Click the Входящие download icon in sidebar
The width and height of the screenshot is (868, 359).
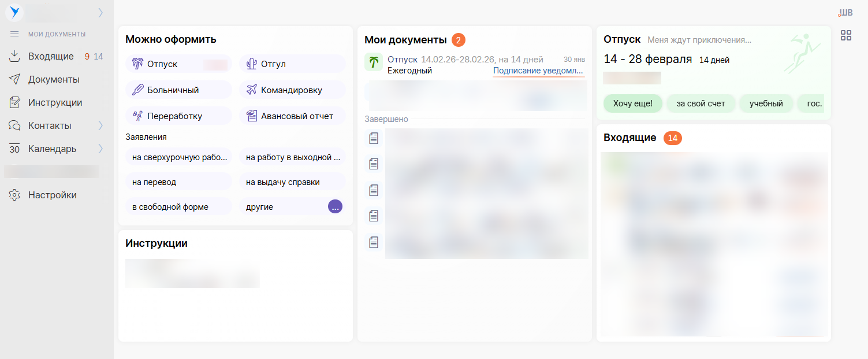click(14, 56)
